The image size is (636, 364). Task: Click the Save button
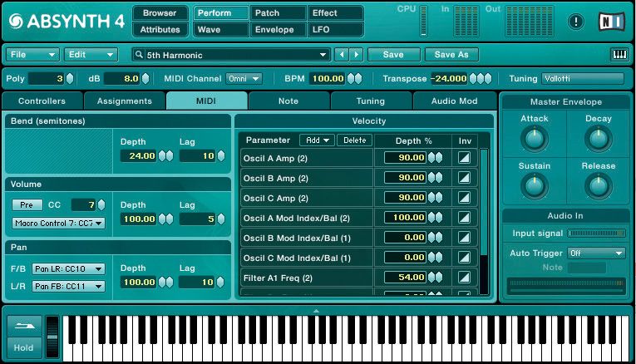click(x=393, y=54)
